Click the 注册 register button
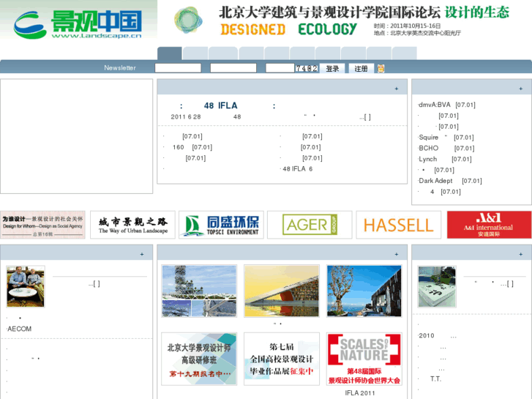 click(361, 69)
